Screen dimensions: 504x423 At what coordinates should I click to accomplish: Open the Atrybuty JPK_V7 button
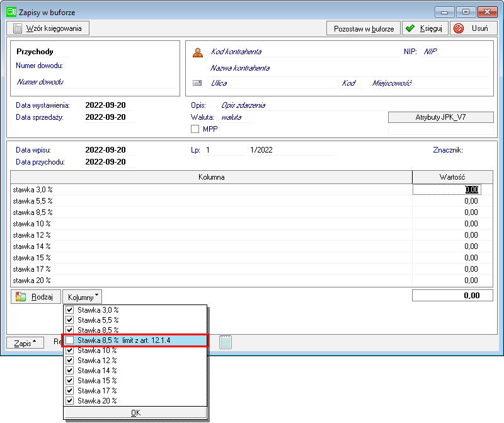[x=440, y=117]
